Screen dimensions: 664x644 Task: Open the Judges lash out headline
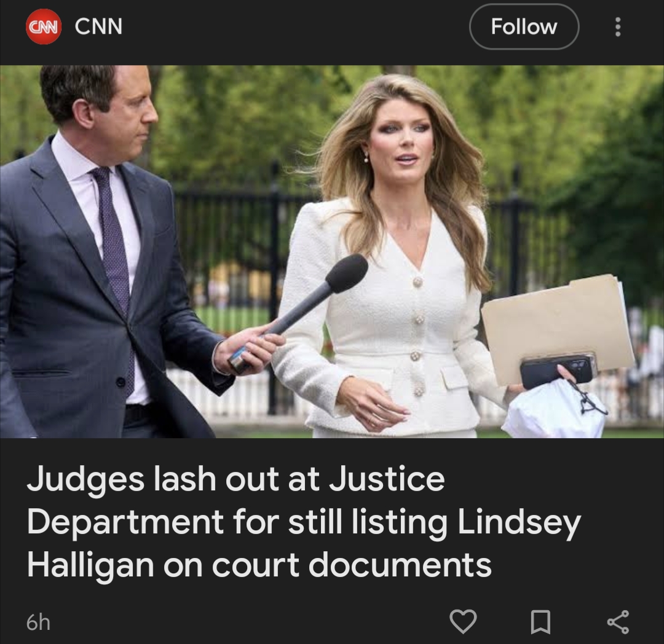point(303,521)
